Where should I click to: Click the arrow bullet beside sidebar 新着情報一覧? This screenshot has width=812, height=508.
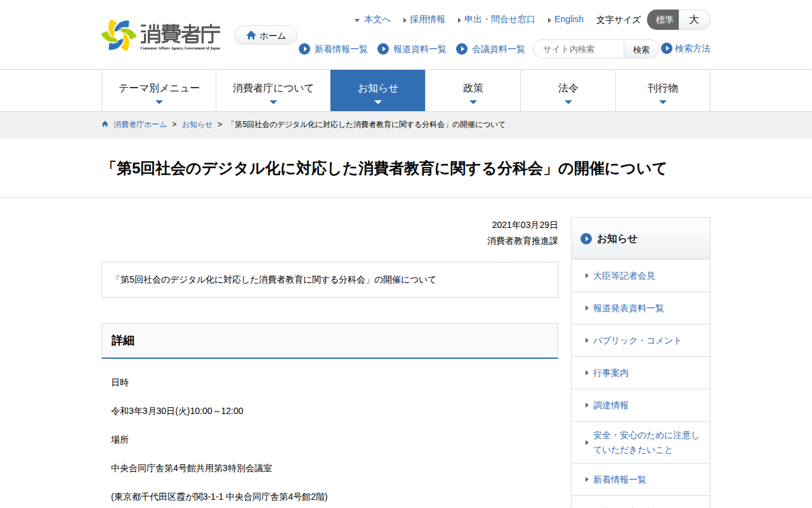pyautogui.click(x=587, y=480)
